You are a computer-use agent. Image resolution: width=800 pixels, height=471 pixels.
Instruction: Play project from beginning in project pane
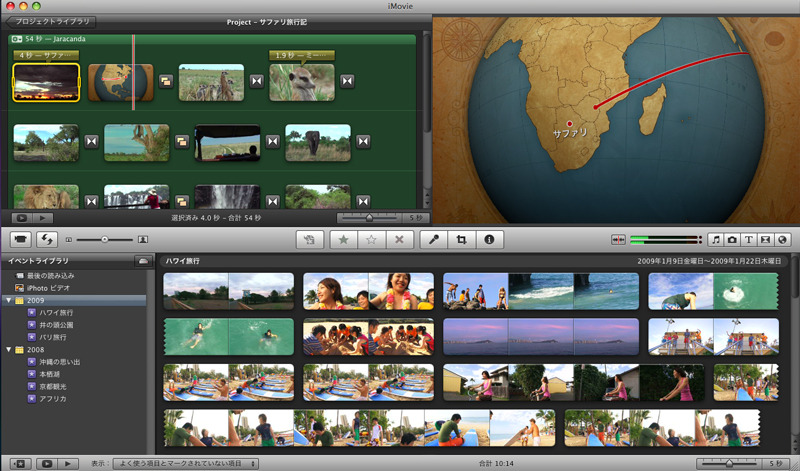click(43, 218)
